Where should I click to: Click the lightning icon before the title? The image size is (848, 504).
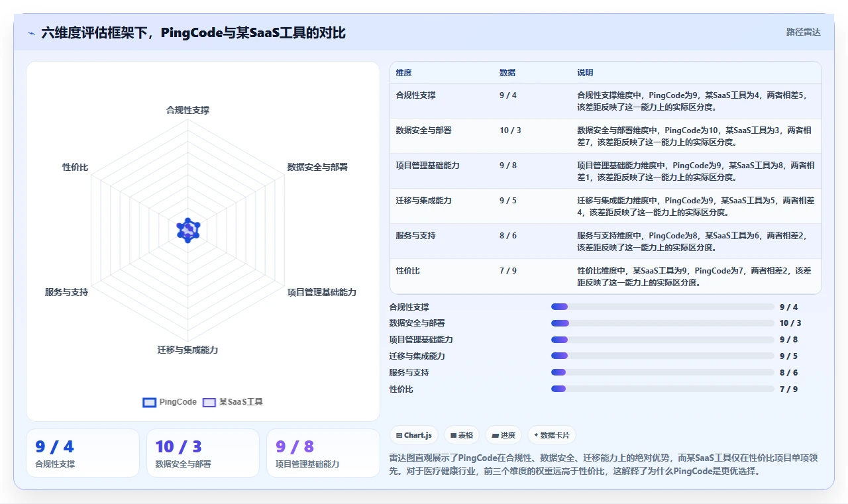[x=31, y=33]
